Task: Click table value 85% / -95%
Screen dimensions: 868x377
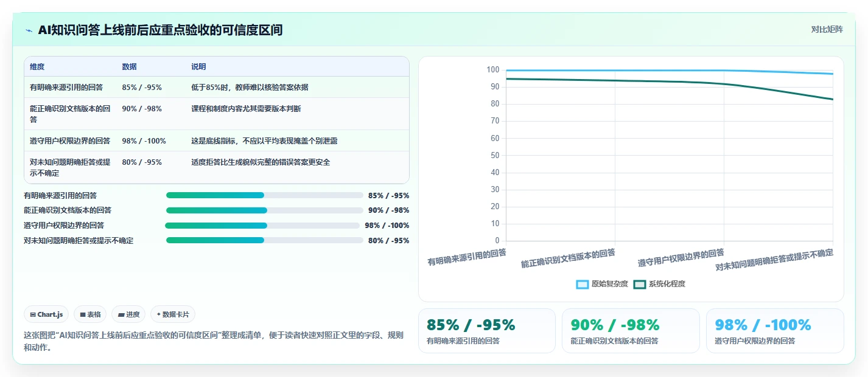Action: click(x=142, y=88)
